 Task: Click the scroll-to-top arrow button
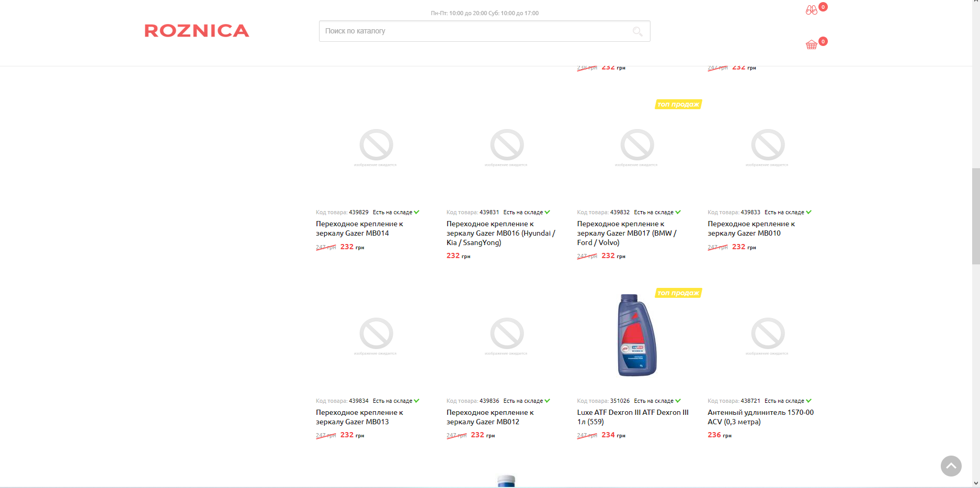click(951, 466)
